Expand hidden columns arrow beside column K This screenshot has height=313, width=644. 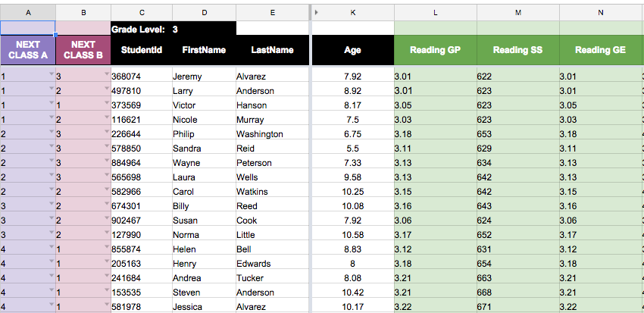pos(316,13)
